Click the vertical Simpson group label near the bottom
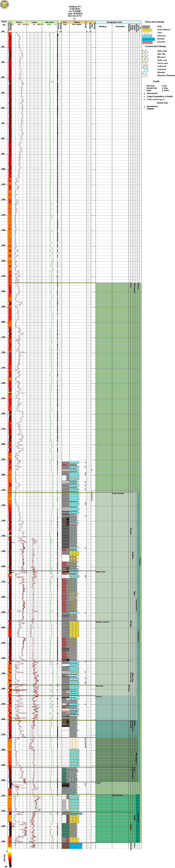Viewport: 175px width, 868px height. pos(131,827)
